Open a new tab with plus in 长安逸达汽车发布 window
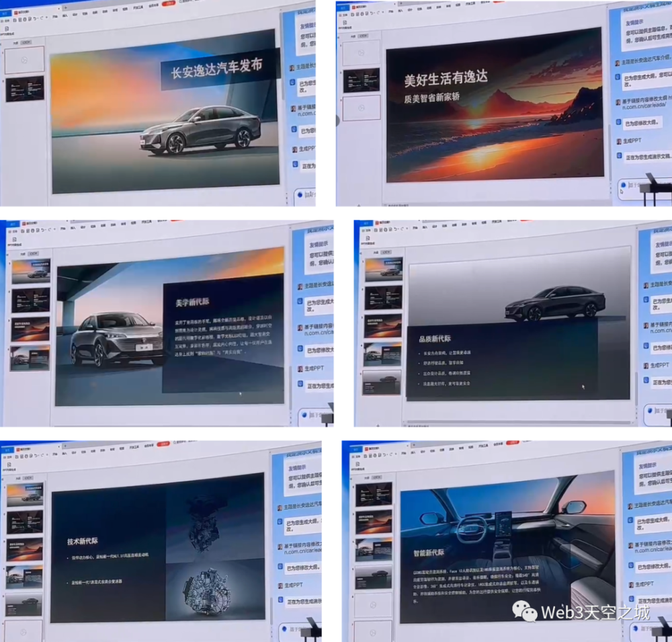 [x=66, y=7]
